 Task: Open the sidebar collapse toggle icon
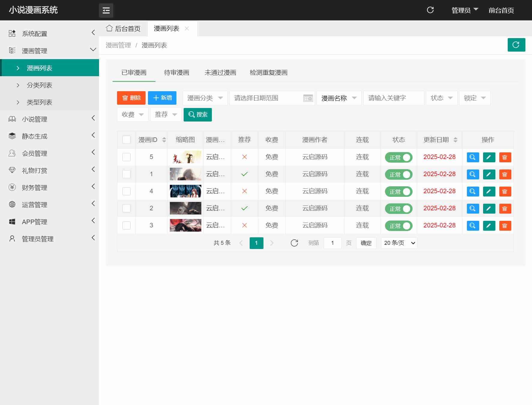(x=106, y=10)
